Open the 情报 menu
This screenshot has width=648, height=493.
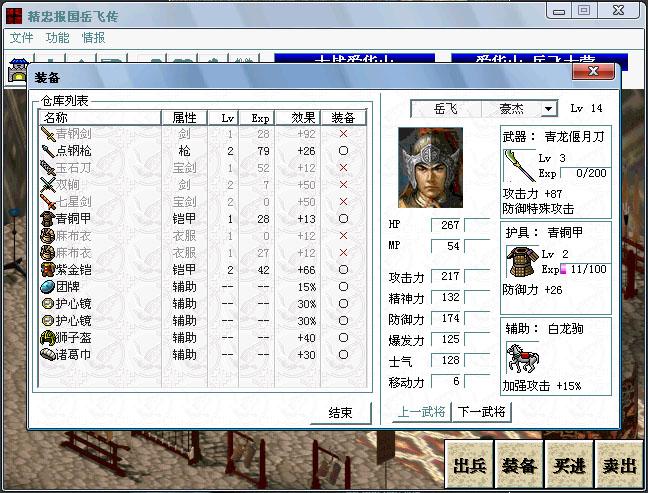click(94, 38)
